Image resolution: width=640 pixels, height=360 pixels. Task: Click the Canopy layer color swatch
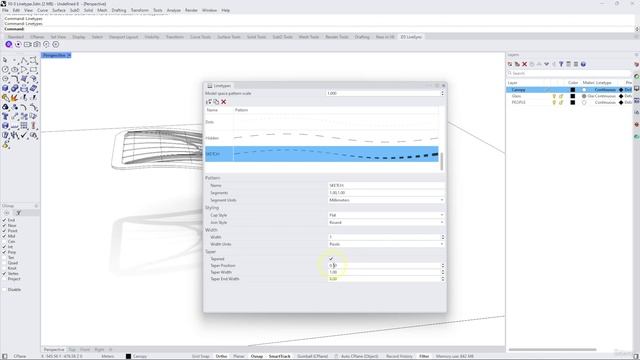click(x=573, y=90)
